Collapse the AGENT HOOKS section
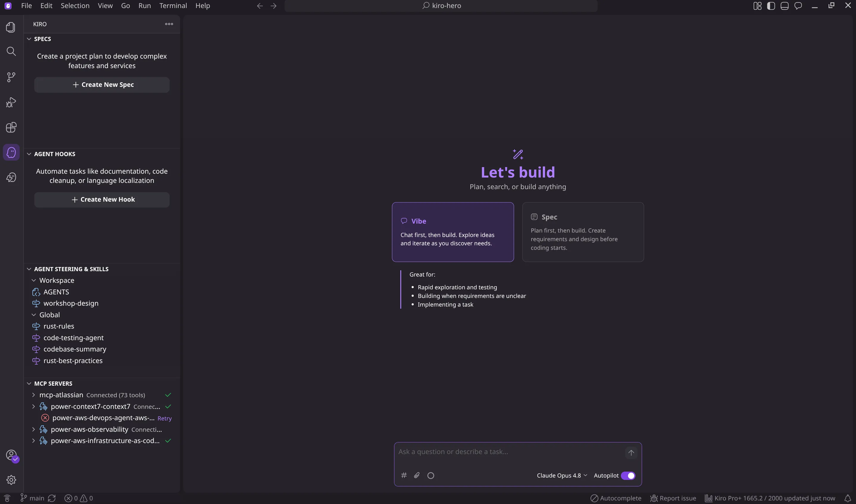 29,154
